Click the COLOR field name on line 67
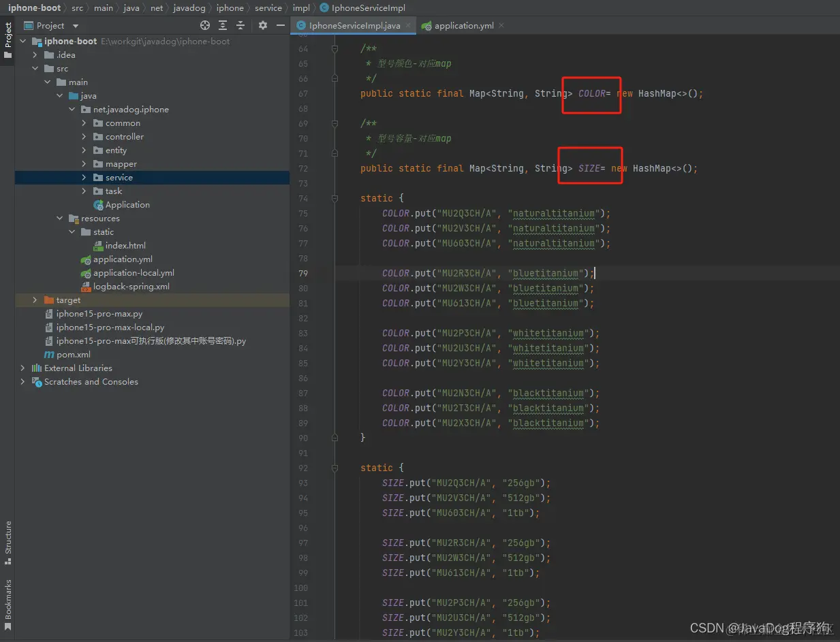The height and width of the screenshot is (642, 840). pos(592,94)
